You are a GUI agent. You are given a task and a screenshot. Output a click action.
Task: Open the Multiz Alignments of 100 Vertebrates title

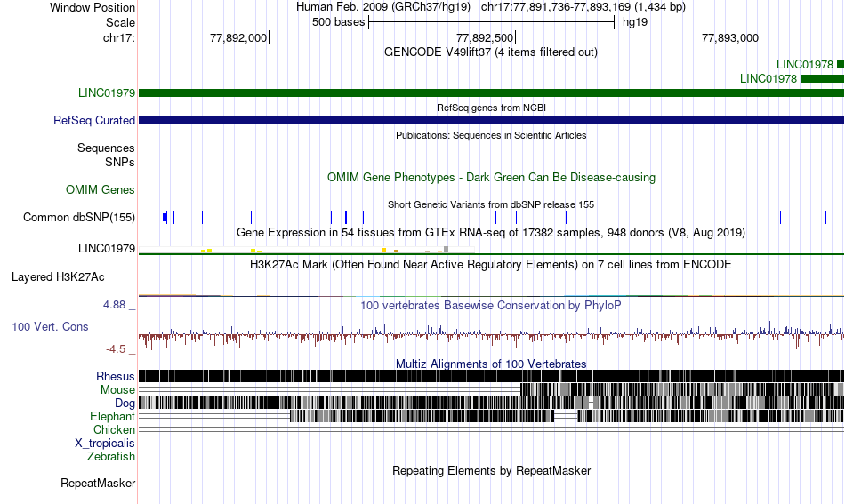coord(491,364)
